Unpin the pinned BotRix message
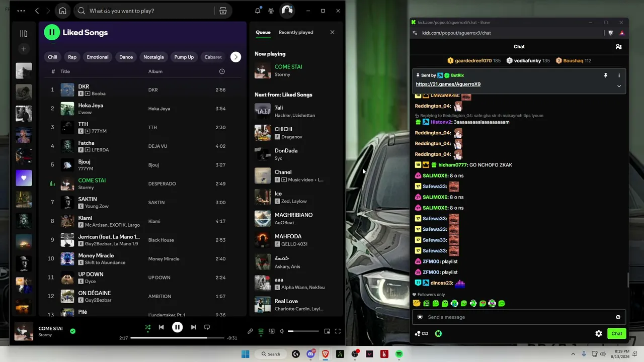Viewport: 644px width, 362px height. pos(606,75)
